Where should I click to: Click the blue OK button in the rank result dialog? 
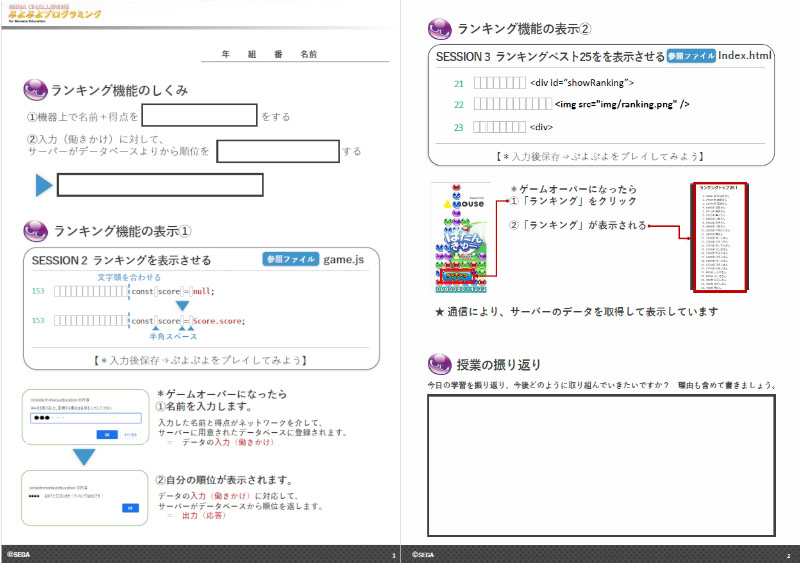pyautogui.click(x=130, y=508)
